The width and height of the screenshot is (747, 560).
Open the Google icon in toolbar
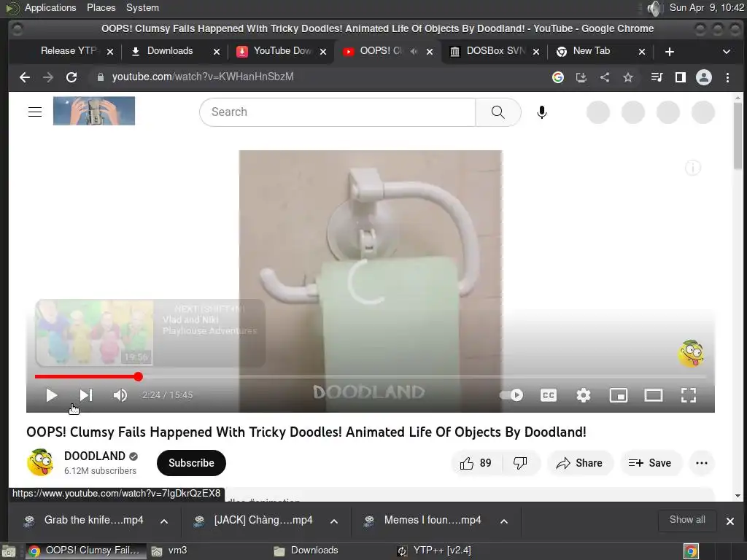pos(558,77)
